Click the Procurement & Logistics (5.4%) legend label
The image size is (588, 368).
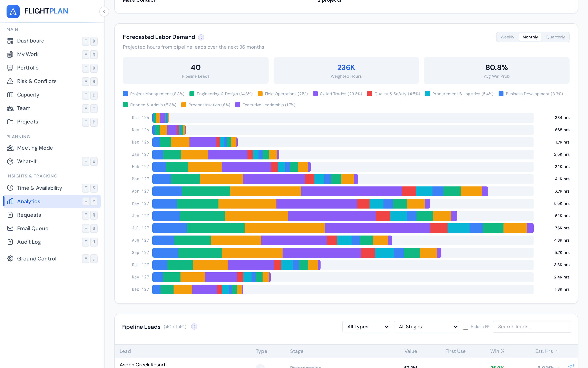[x=463, y=94]
